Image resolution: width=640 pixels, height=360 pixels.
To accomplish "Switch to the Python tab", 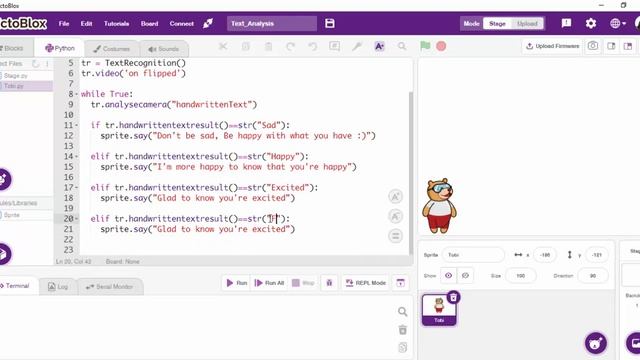I will pos(60,48).
